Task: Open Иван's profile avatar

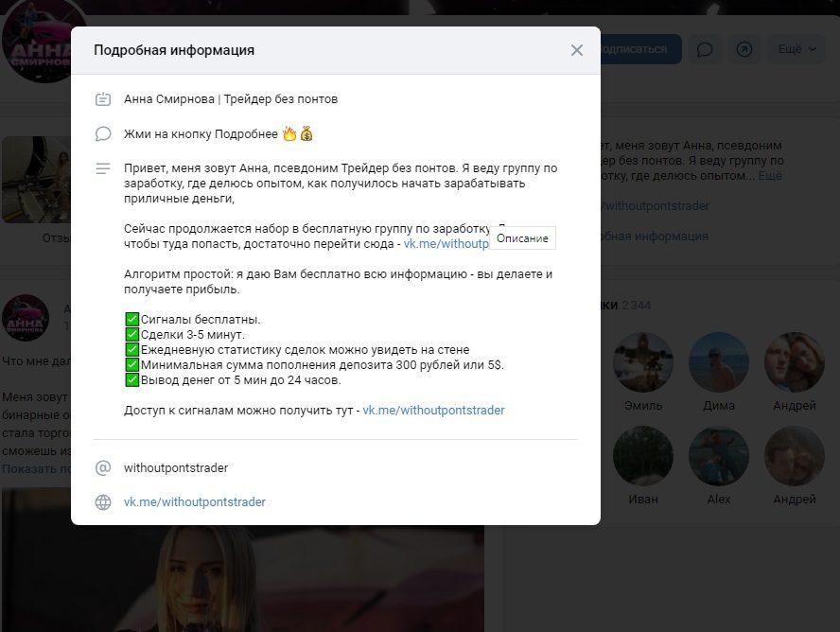Action: [x=643, y=455]
